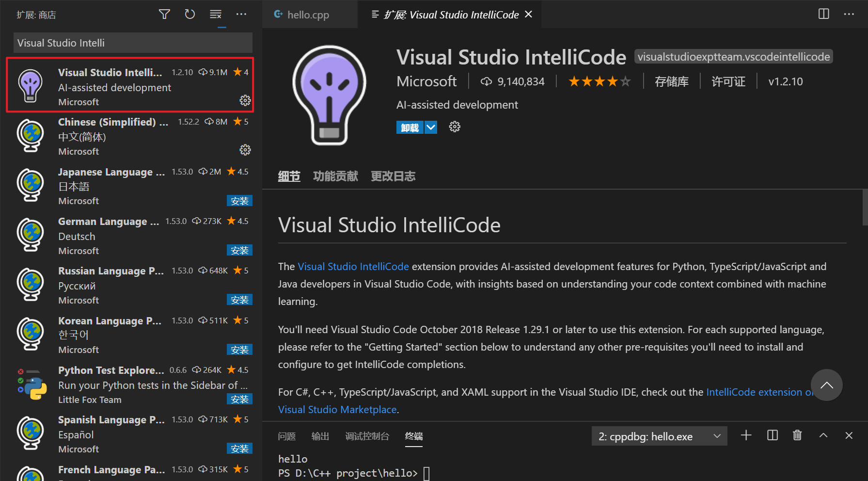Click the download count 9,140,834

click(513, 81)
